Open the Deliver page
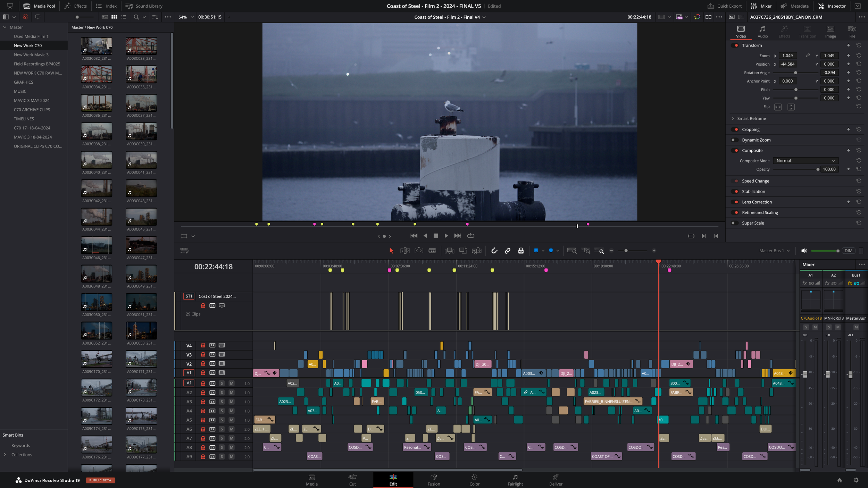868x488 pixels. pos(556,480)
